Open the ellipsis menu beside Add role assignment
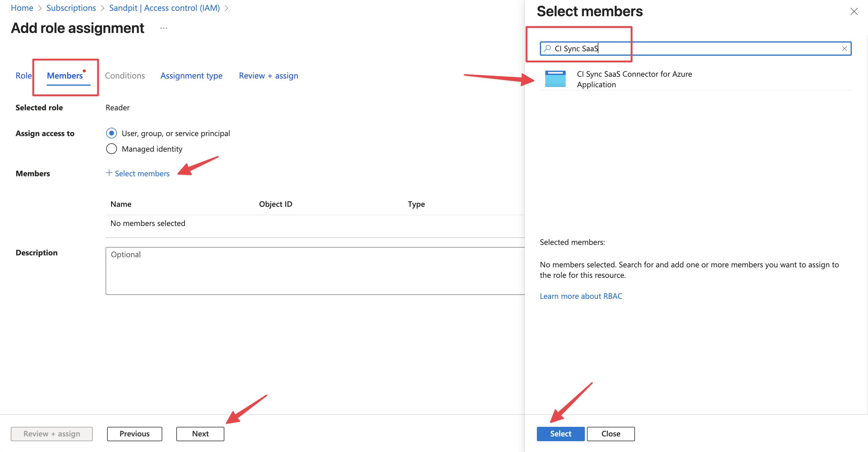The height and width of the screenshot is (452, 868). coord(164,28)
